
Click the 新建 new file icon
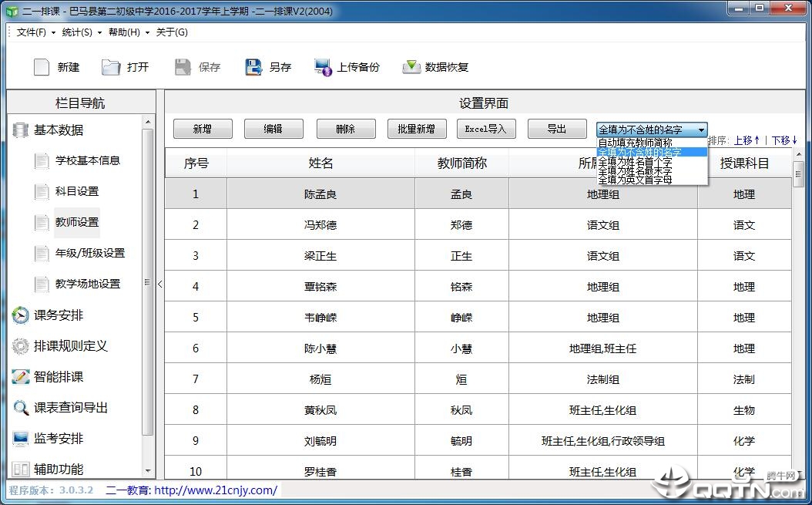[x=42, y=67]
